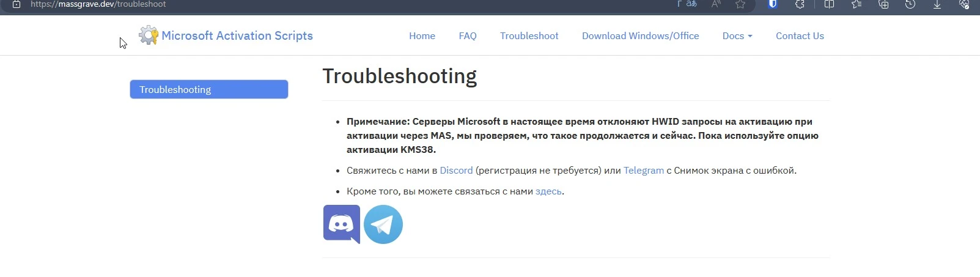The width and height of the screenshot is (980, 277).
Task: Open the browser performance heartbeat icon
Action: (x=964, y=4)
